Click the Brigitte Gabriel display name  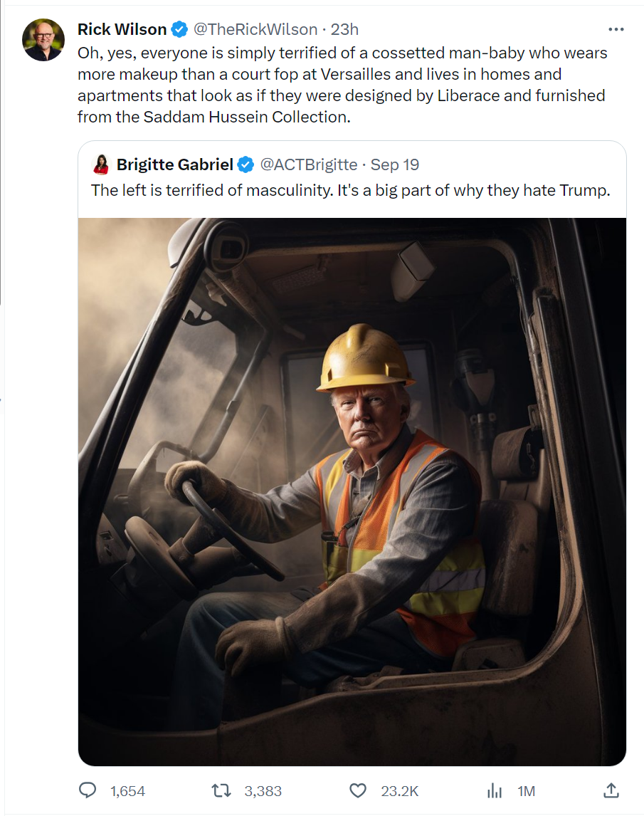coord(175,165)
